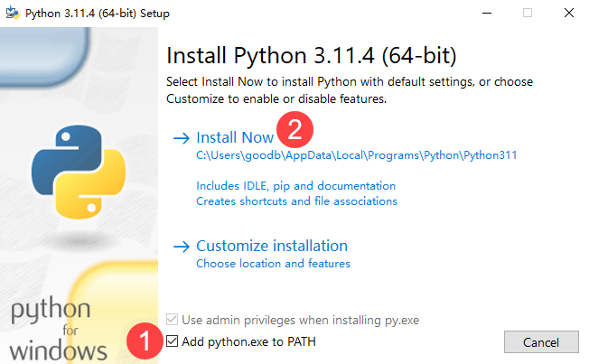Click the Python setup icon in title bar
Screen dimensions: 589x364
13,13
